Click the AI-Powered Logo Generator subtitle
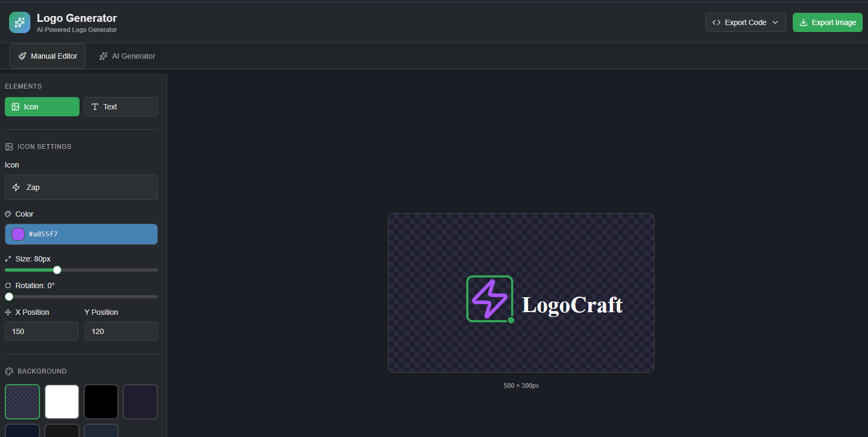 coord(77,30)
